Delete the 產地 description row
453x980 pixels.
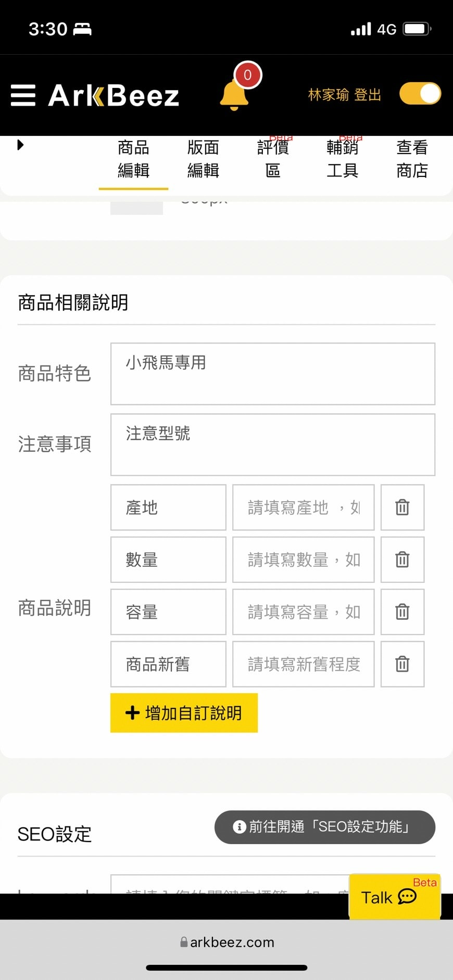pos(402,507)
